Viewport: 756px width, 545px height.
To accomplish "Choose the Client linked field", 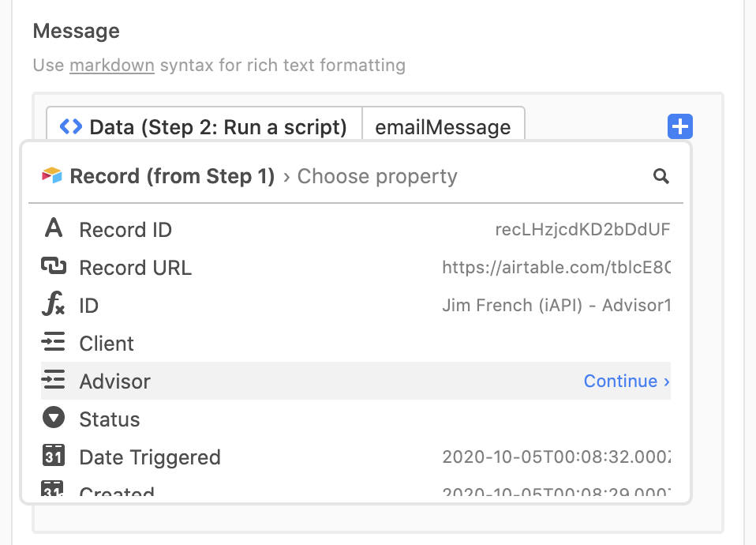I will (356, 344).
